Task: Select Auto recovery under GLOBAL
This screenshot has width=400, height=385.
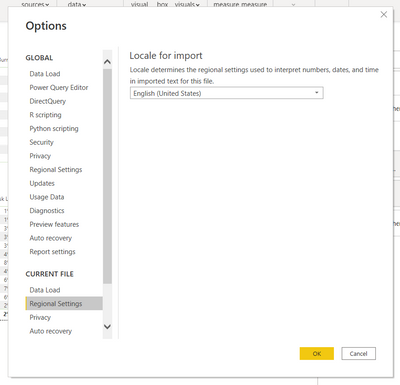Action: [51, 238]
